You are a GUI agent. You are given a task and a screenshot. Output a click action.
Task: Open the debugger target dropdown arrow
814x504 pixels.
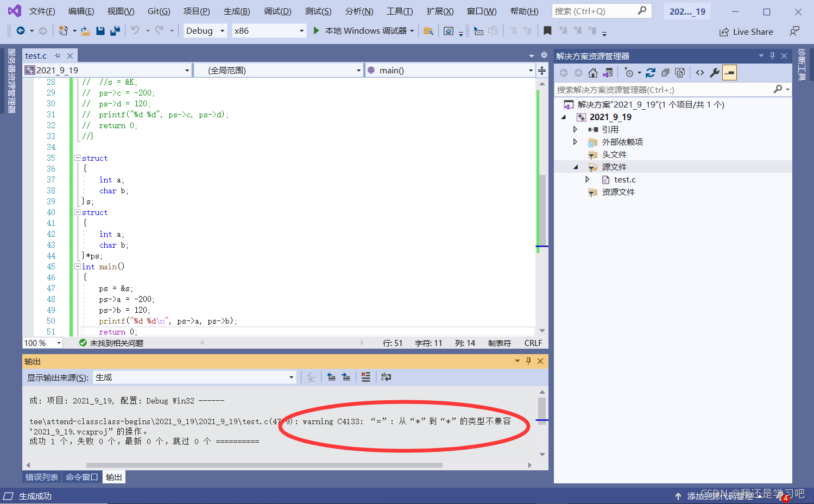click(x=412, y=31)
